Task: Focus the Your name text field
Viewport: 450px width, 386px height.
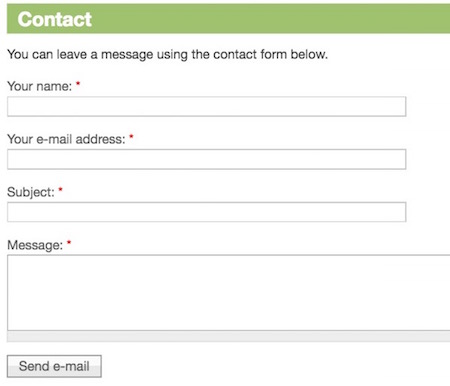Action: click(x=207, y=107)
